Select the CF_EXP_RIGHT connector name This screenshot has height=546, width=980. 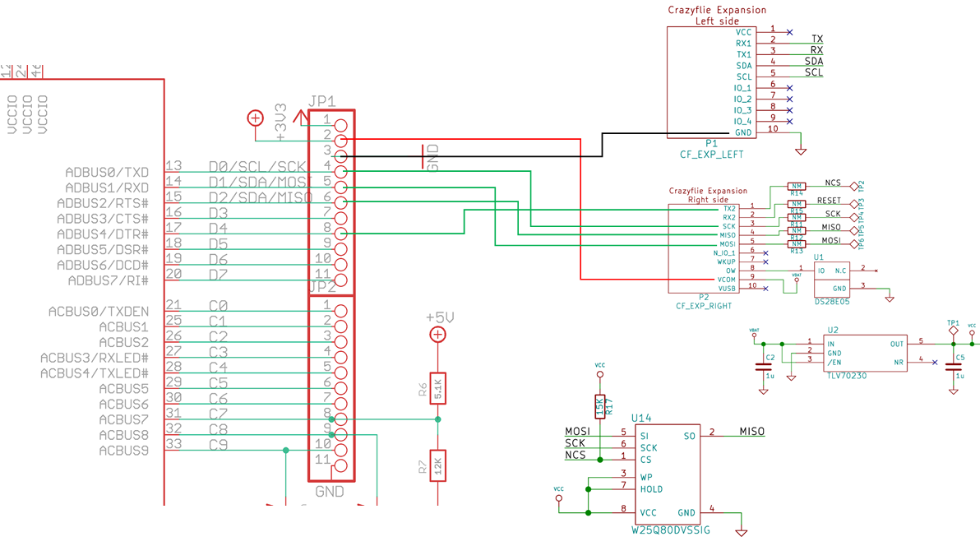(704, 306)
